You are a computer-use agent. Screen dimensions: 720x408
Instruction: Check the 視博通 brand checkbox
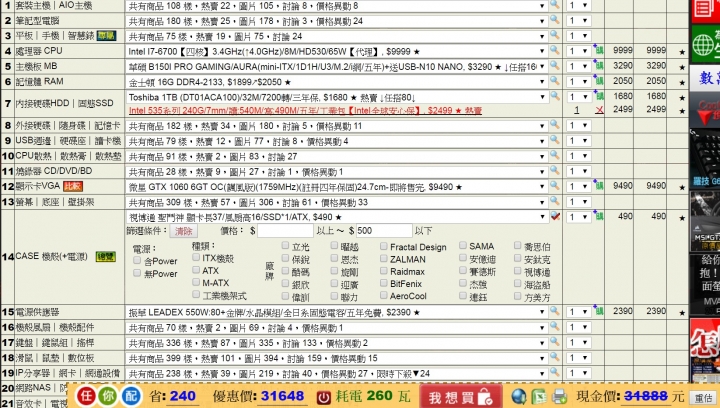point(518,271)
